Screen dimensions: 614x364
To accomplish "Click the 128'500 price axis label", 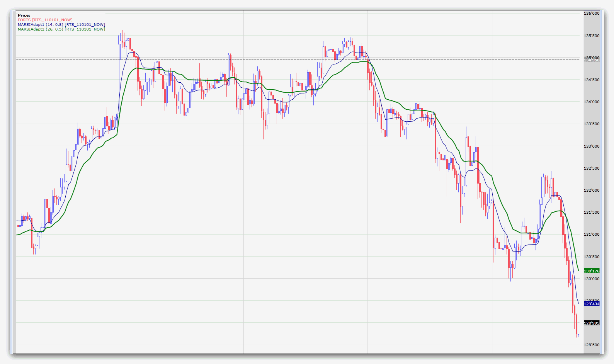I will pos(592,345).
